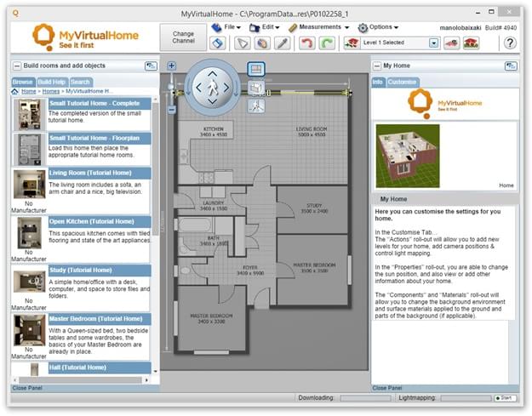
Task: Zoom out with the minus button
Action: click(x=172, y=110)
